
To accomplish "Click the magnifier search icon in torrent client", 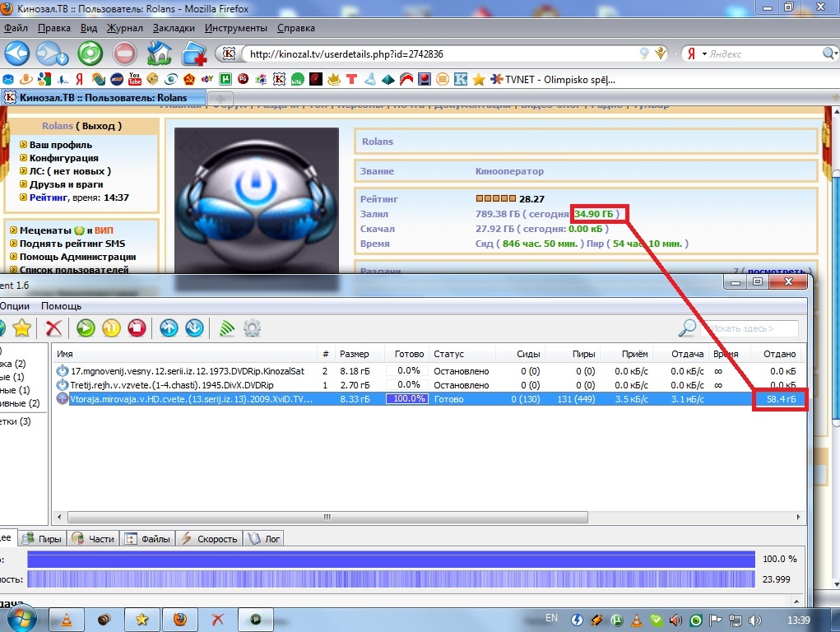I will coord(687,328).
